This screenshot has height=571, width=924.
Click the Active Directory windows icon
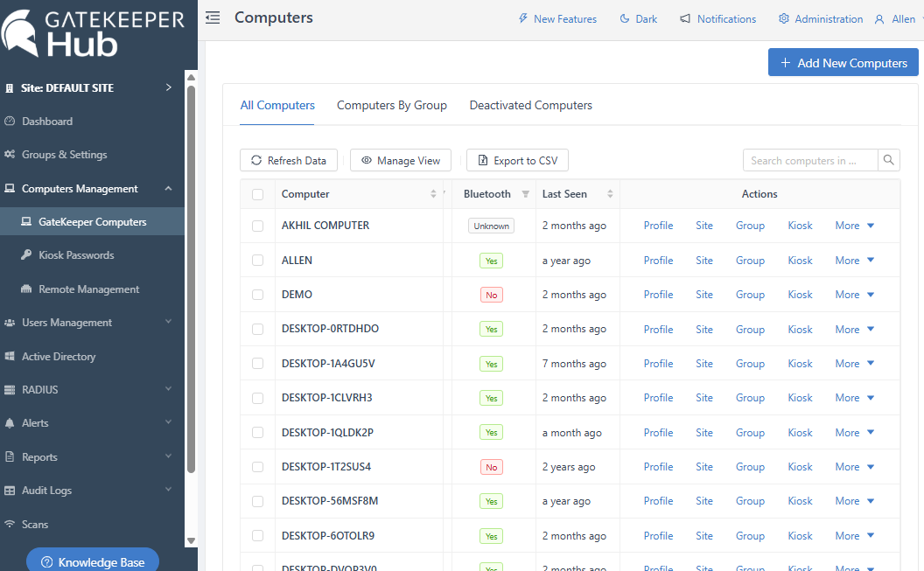pyautogui.click(x=10, y=356)
